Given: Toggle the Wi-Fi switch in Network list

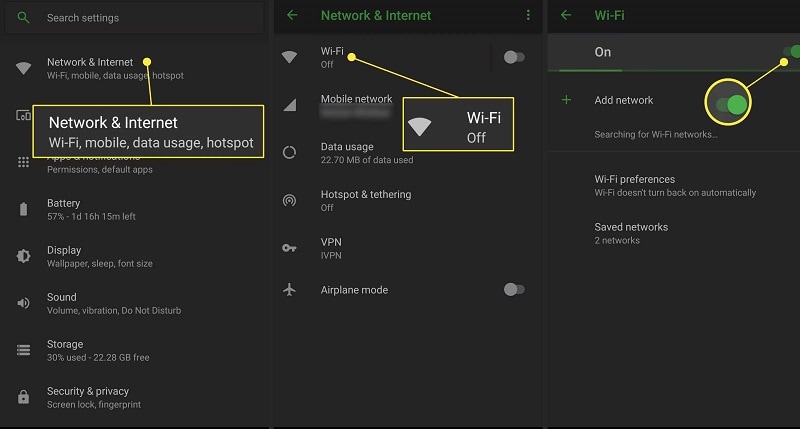Looking at the screenshot, I should click(x=514, y=57).
